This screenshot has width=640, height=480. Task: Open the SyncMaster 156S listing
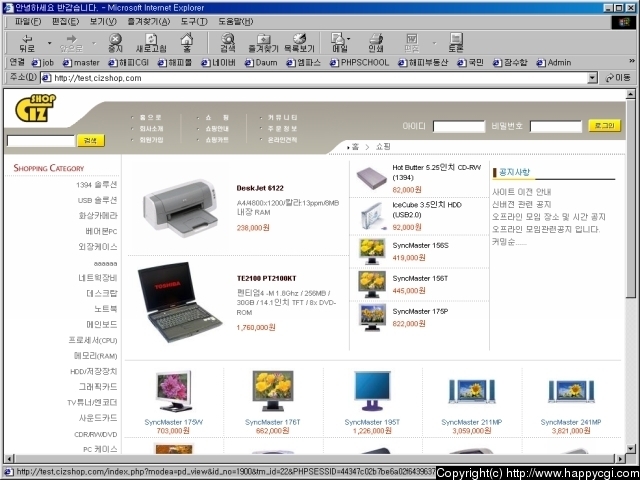coord(420,245)
